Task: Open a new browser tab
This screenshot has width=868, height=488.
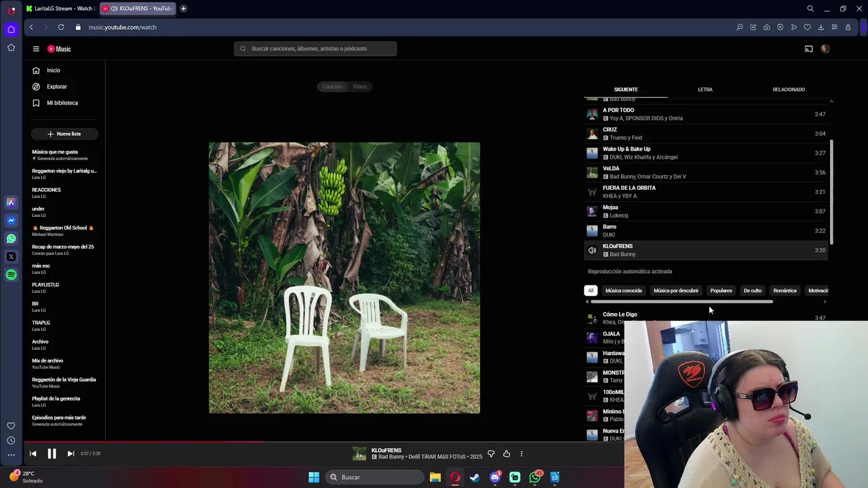Action: tap(183, 9)
